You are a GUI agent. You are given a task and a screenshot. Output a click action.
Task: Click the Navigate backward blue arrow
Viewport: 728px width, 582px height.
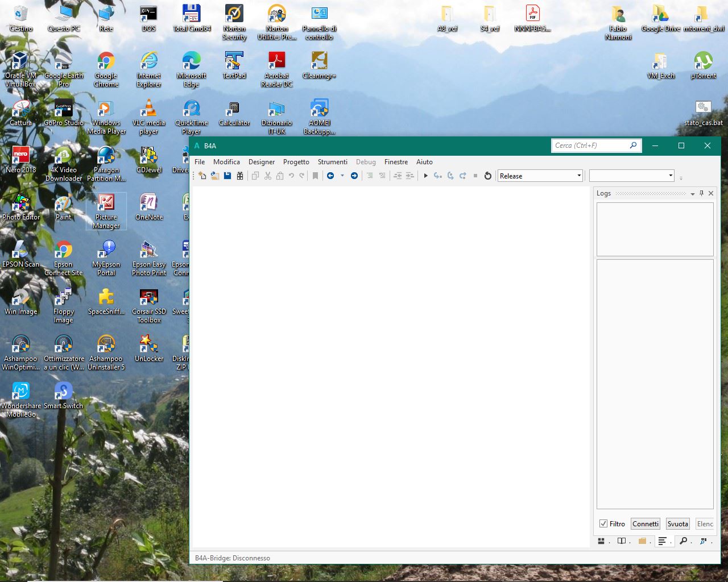point(330,176)
